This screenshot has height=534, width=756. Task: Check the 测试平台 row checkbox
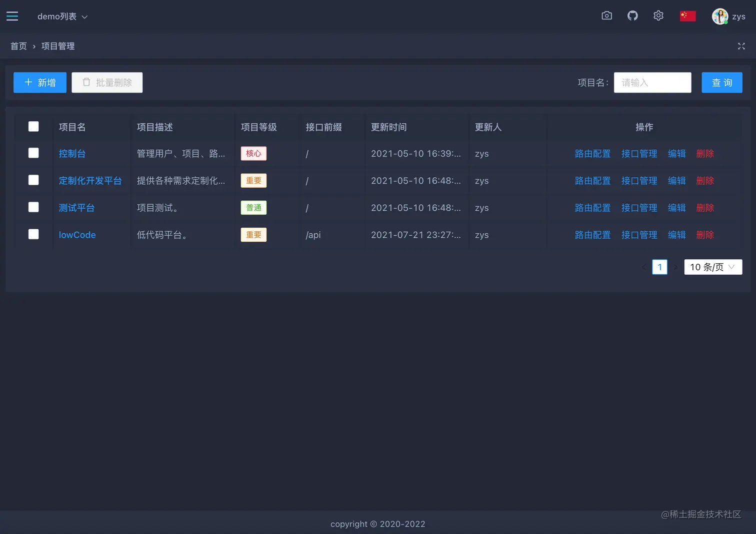pos(33,207)
